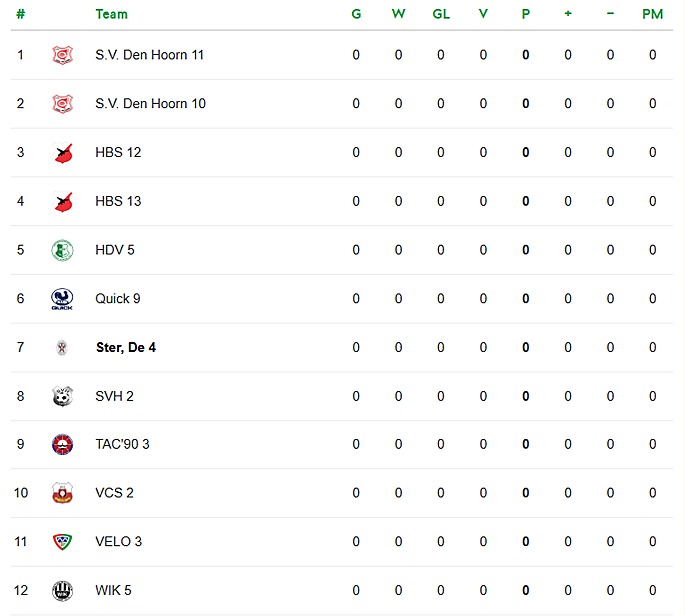685x616 pixels.
Task: Click the Quick 9 rooster logo
Action: [62, 299]
